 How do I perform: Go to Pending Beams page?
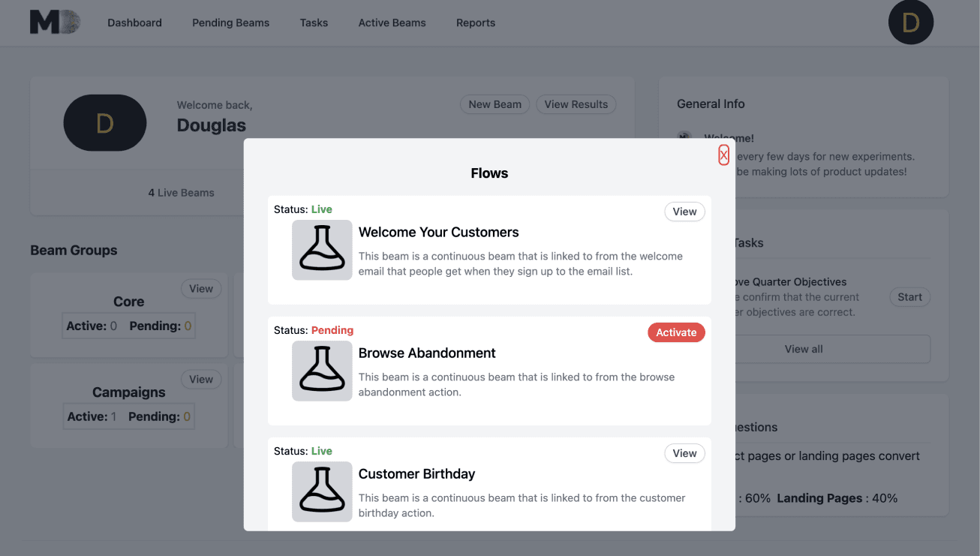230,23
